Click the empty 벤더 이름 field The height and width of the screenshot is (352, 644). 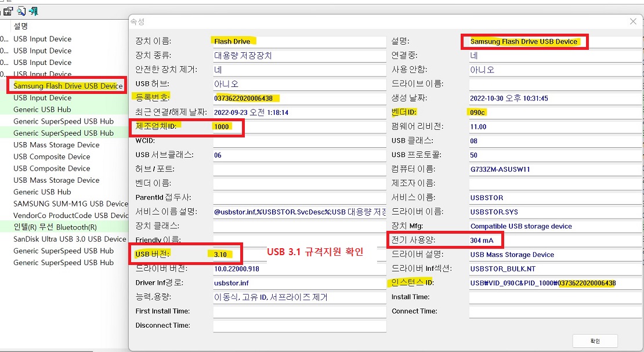point(299,184)
